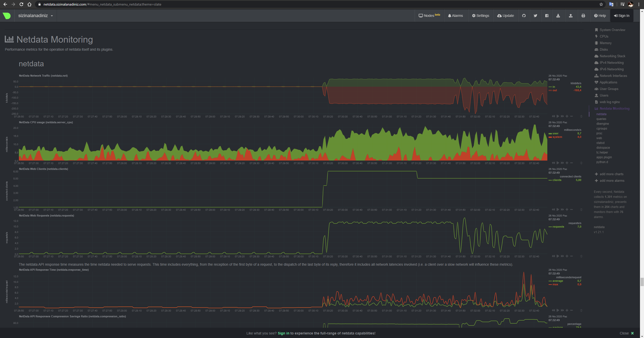Click the print dashboard icon
Screen dimensions: 644x338
coord(583,16)
